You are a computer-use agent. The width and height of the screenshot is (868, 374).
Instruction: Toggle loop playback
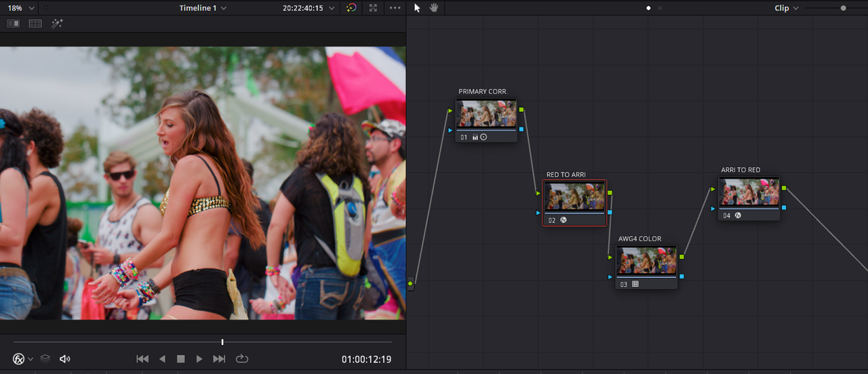[x=242, y=359]
